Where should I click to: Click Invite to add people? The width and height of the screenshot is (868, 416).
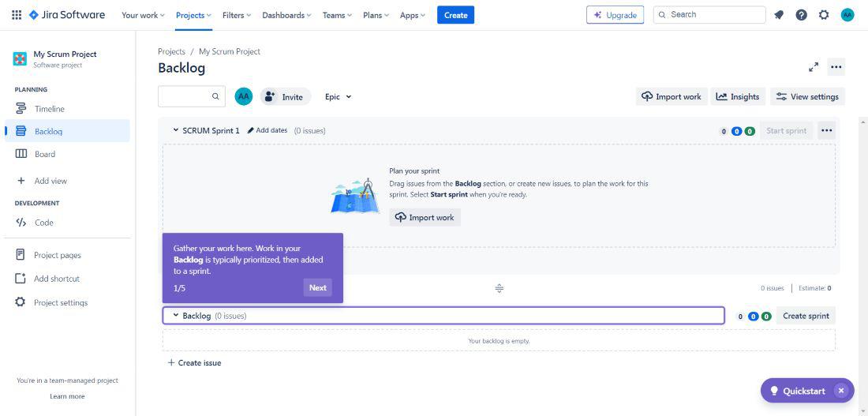click(286, 96)
